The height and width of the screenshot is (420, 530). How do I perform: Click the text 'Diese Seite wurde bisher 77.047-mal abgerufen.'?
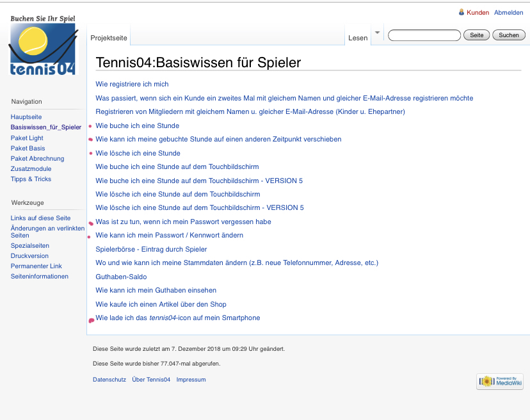click(x=156, y=364)
